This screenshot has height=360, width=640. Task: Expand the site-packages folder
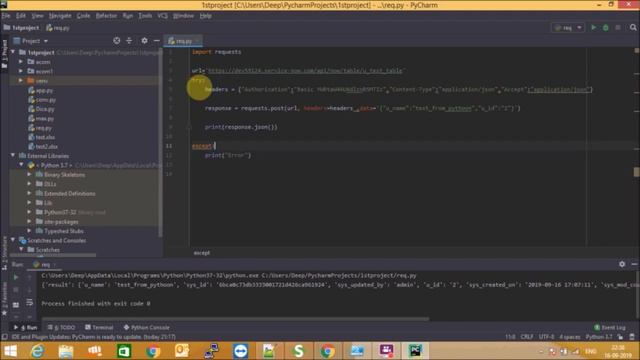point(29,221)
